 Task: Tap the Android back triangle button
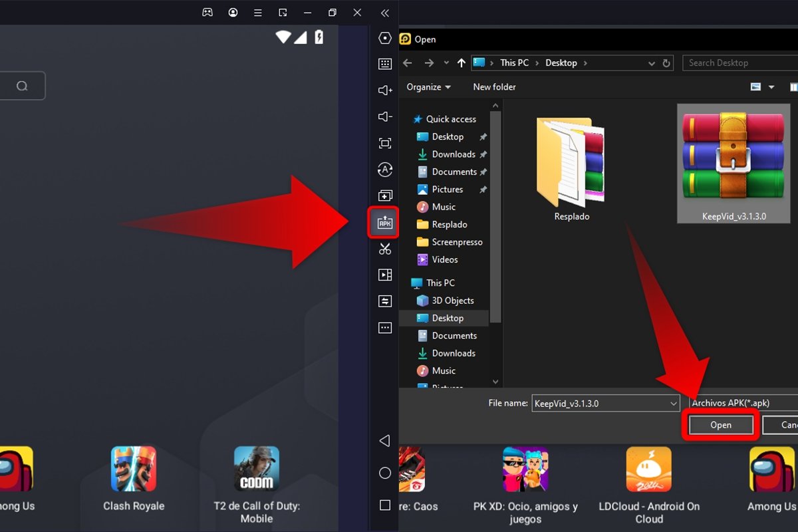click(x=384, y=441)
